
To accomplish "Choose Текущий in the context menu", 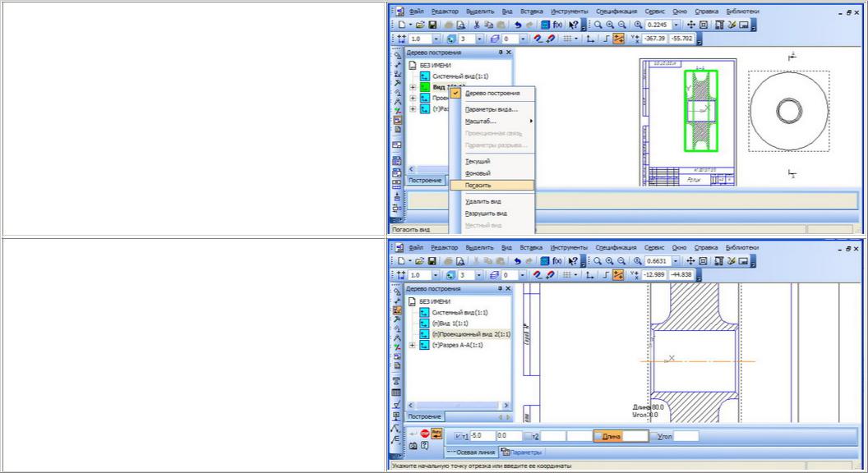I will coord(492,162).
